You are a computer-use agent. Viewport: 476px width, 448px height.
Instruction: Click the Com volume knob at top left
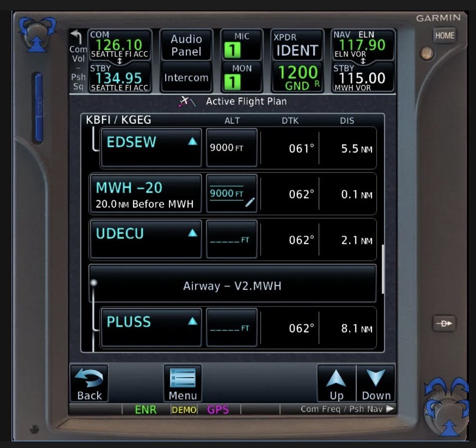[37, 34]
